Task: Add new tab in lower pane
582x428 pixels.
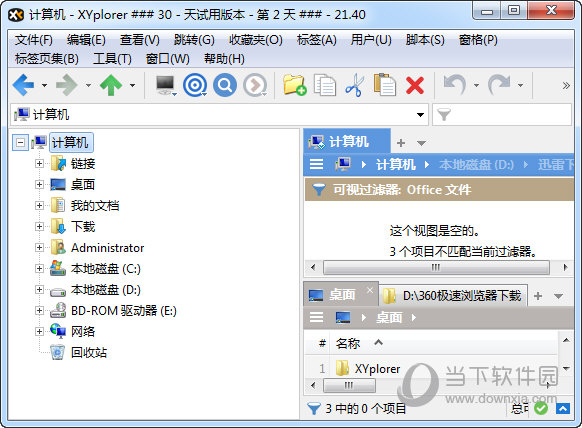Action: pos(538,296)
